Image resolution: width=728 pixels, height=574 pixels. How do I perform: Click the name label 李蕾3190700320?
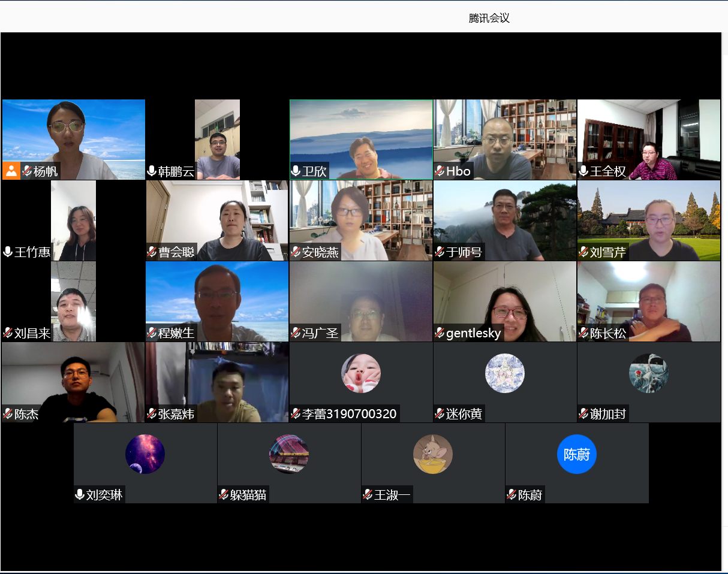350,414
